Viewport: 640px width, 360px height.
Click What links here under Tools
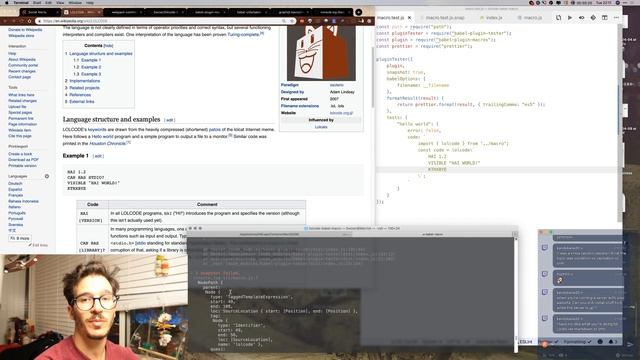coord(21,95)
